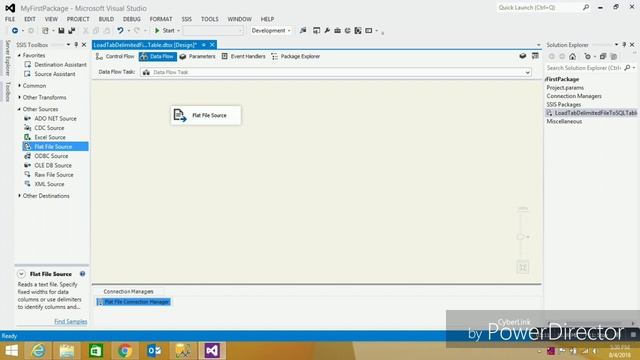Open the SSIS menu
The width and height of the screenshot is (640, 360).
pyautogui.click(x=187, y=19)
